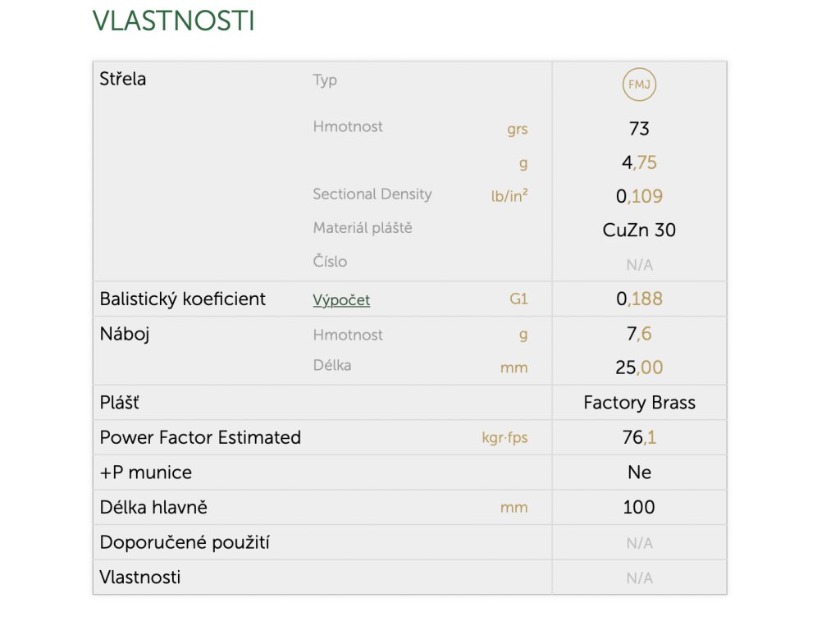Select the cartridge weight value 7,6
Viewport: 840px width, 630px height.
[639, 334]
